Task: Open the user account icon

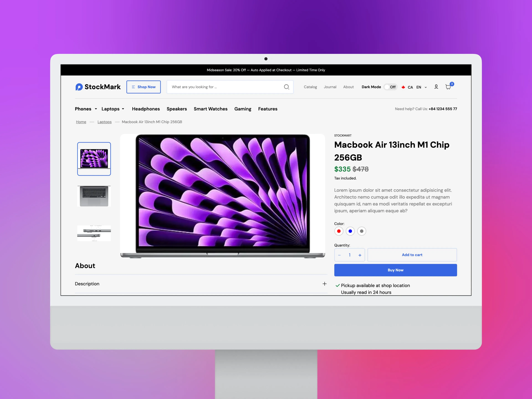Action: coord(436,87)
